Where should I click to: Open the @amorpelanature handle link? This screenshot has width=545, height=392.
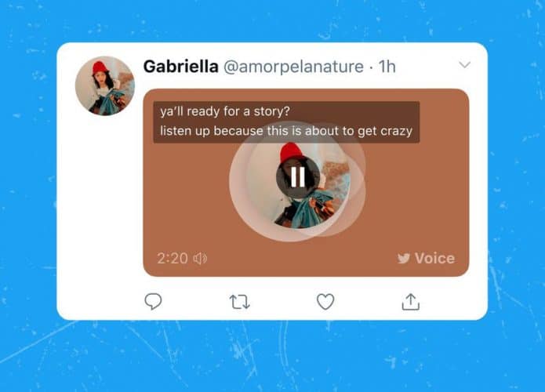293,67
